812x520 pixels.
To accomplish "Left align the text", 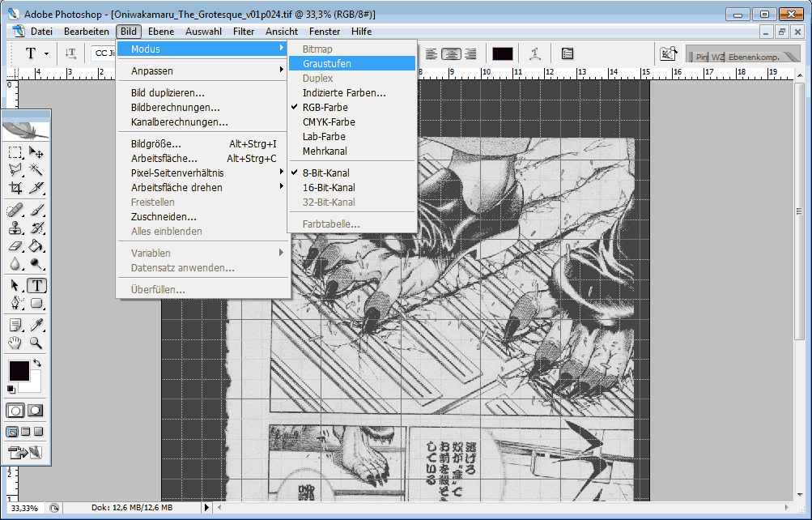I will click(431, 54).
